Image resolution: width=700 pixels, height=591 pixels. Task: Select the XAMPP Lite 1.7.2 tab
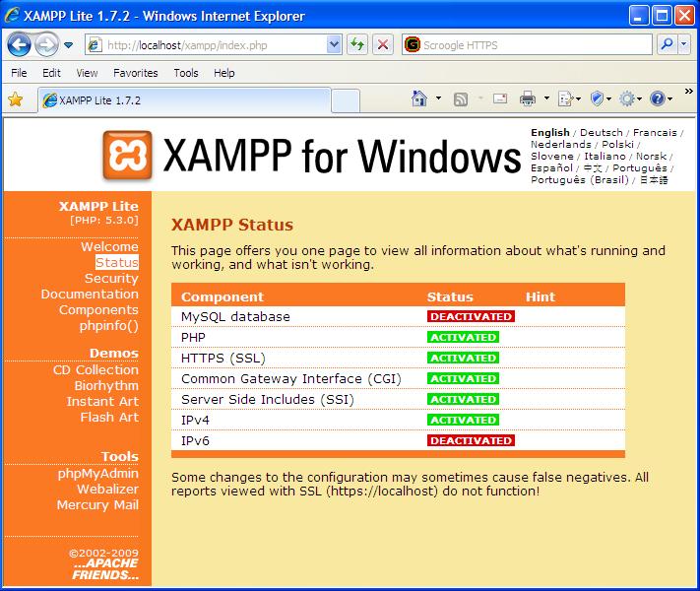pyautogui.click(x=184, y=100)
